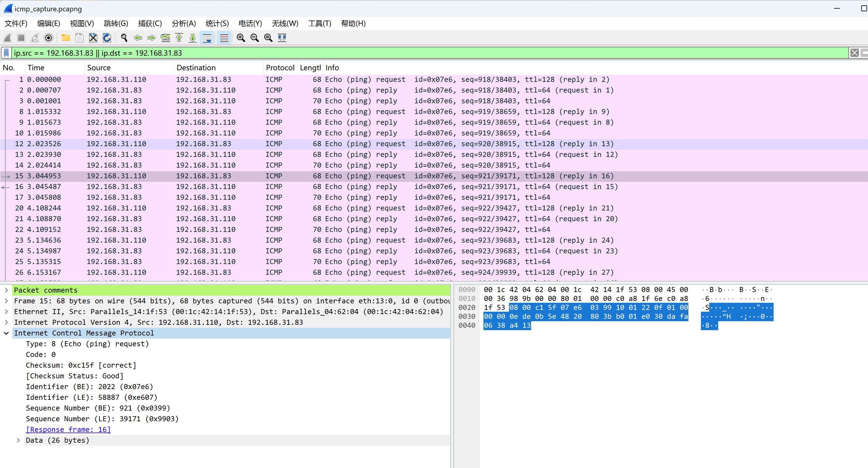Clear the display filter with X button
Image resolution: width=868 pixels, height=468 pixels.
[x=854, y=53]
